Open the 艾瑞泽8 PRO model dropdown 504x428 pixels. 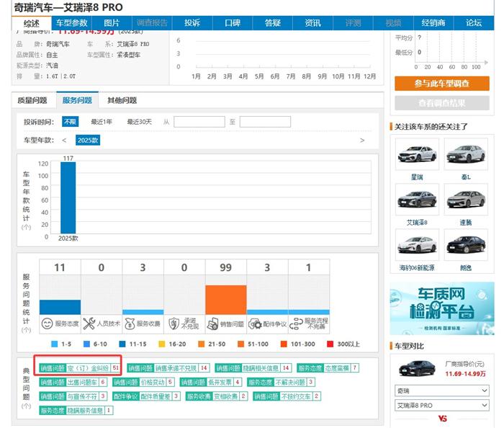click(x=442, y=405)
